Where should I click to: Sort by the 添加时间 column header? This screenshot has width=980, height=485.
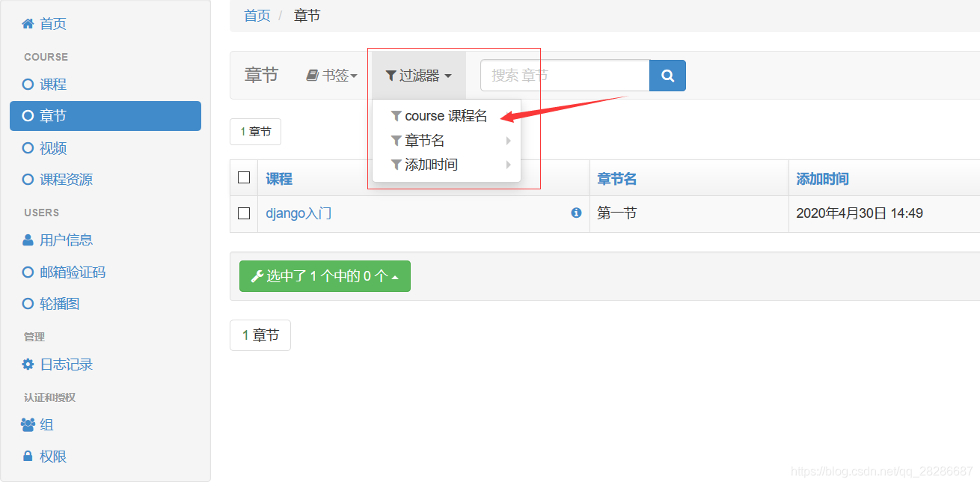pyautogui.click(x=822, y=179)
